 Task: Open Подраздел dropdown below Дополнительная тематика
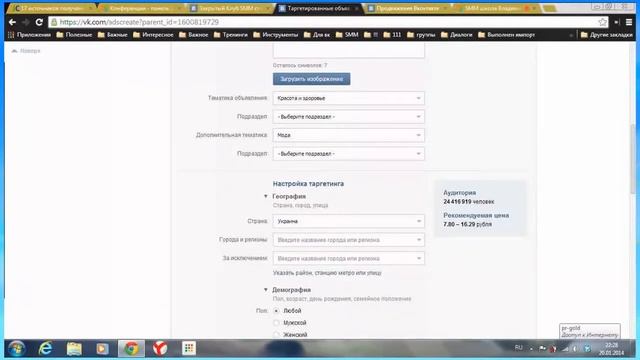click(x=349, y=154)
